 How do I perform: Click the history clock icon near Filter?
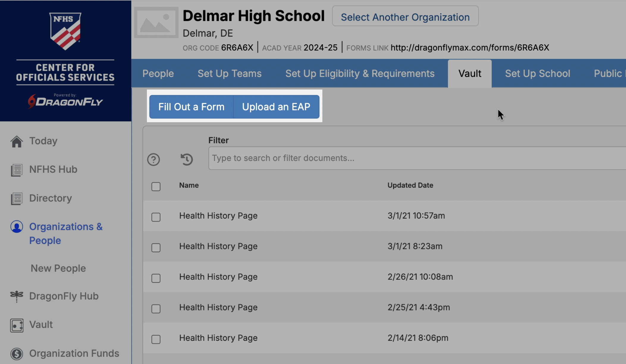[187, 159]
